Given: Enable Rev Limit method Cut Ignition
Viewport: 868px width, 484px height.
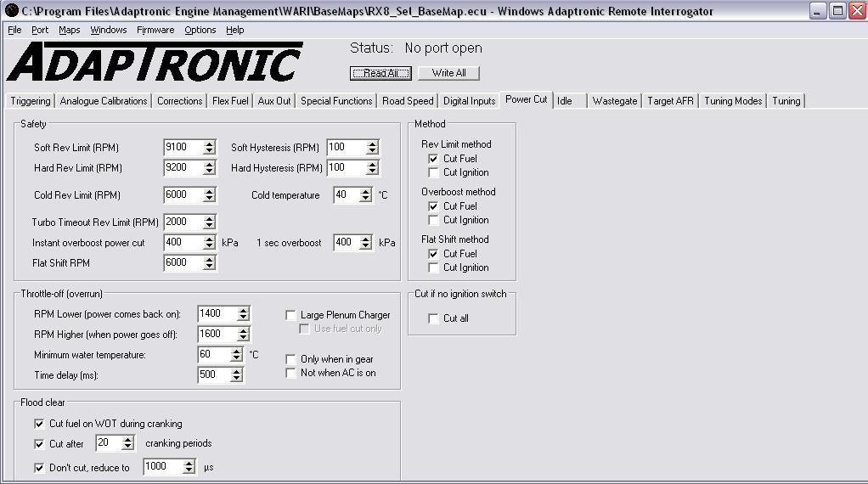Looking at the screenshot, I should tap(433, 172).
